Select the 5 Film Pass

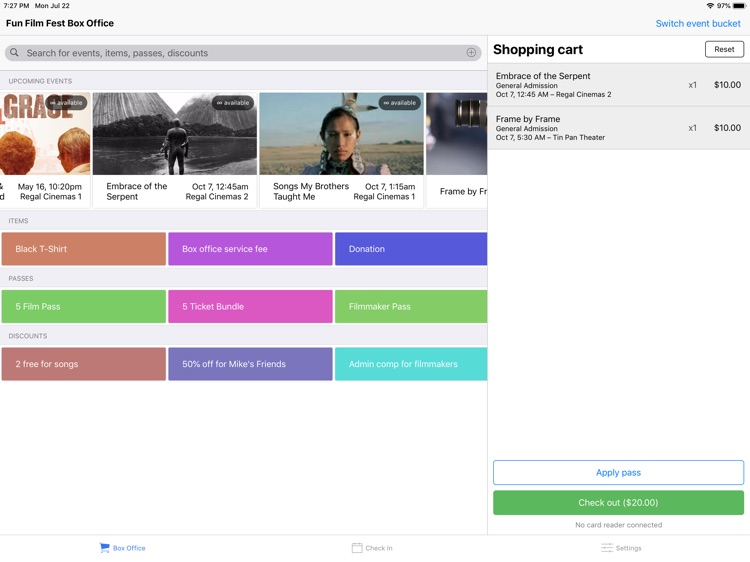point(84,307)
